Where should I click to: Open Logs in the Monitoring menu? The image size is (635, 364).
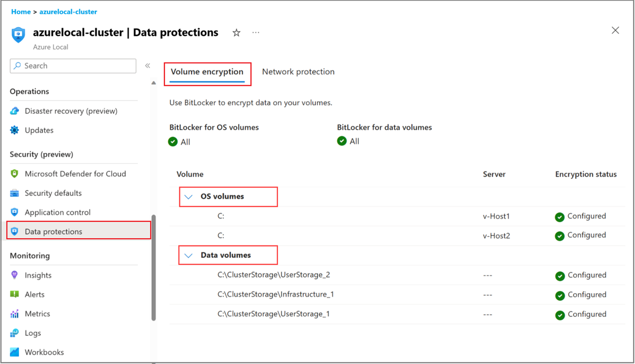[x=32, y=333]
